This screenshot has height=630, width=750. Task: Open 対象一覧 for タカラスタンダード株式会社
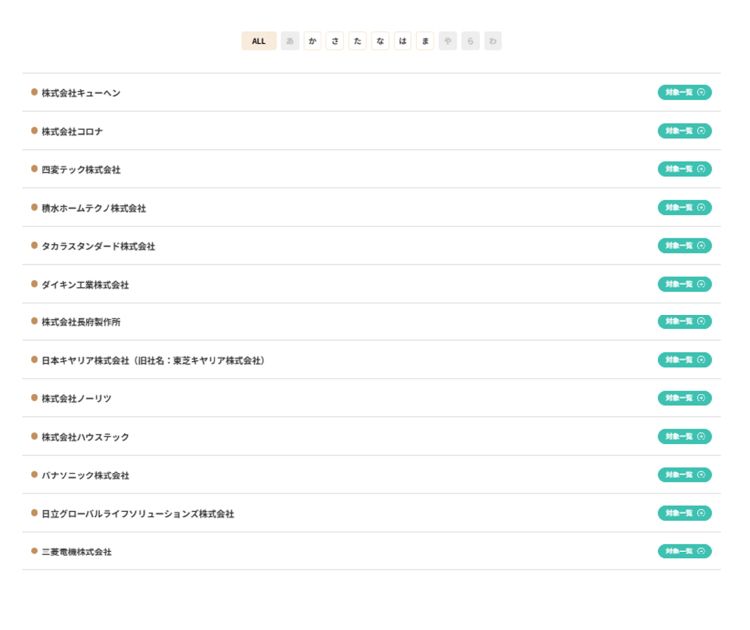pos(684,245)
